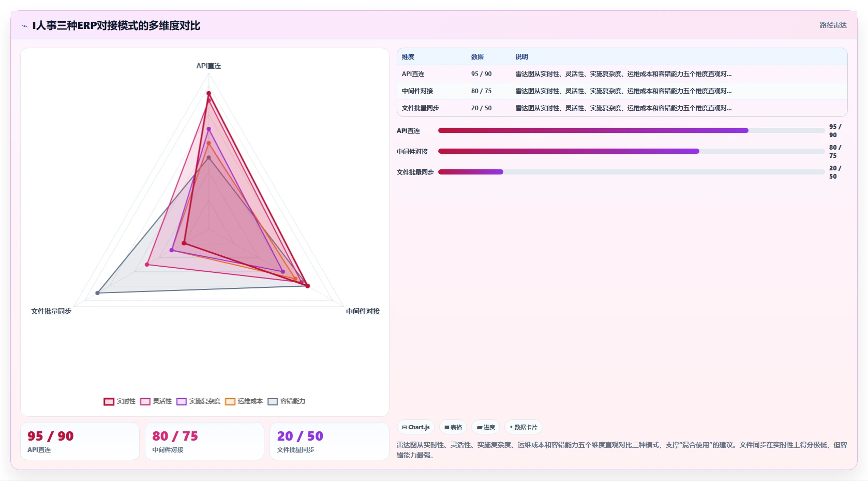Select the Chart.js tag chip
This screenshot has width=868, height=481.
click(416, 427)
